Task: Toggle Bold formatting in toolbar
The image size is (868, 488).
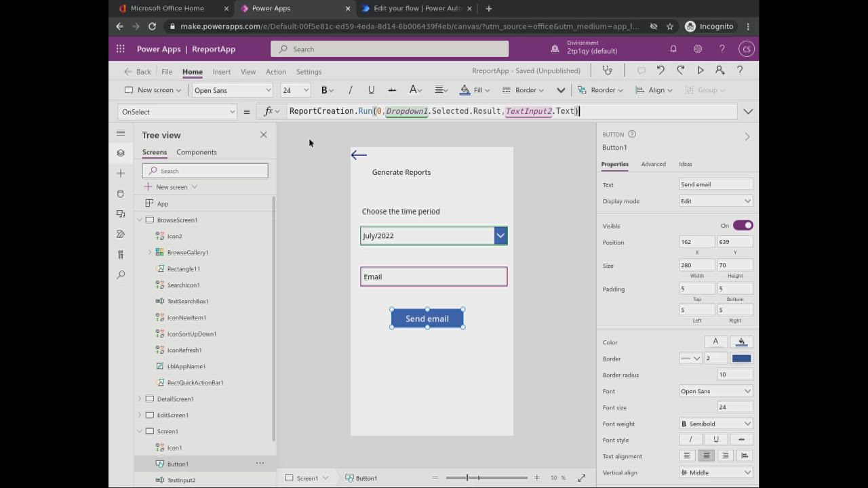Action: pyautogui.click(x=324, y=90)
